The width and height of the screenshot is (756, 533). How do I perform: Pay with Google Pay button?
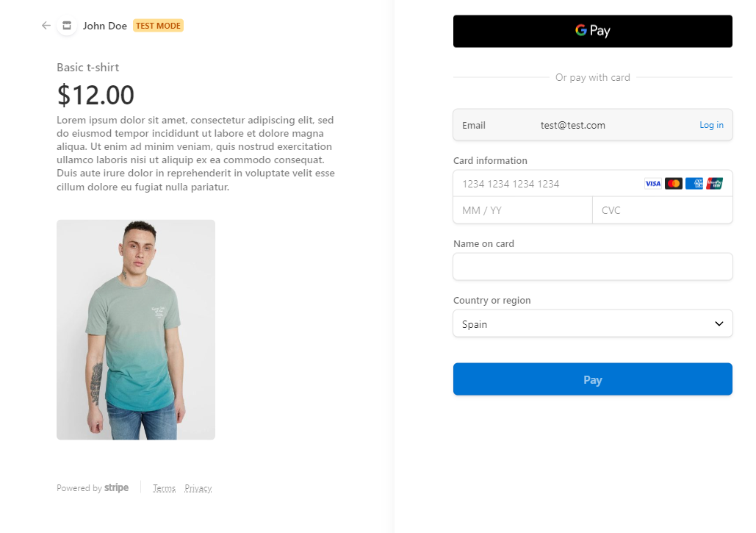pyautogui.click(x=592, y=31)
